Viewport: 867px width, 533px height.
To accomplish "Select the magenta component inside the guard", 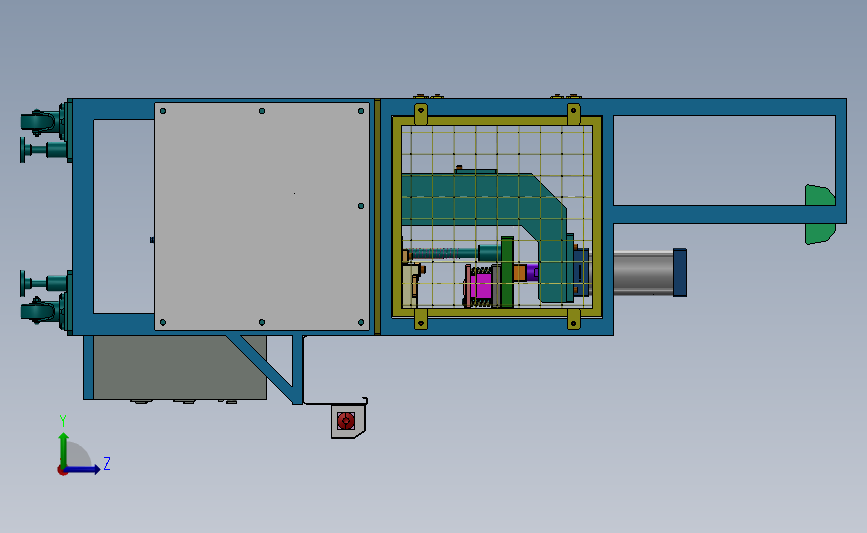I will (x=481, y=286).
